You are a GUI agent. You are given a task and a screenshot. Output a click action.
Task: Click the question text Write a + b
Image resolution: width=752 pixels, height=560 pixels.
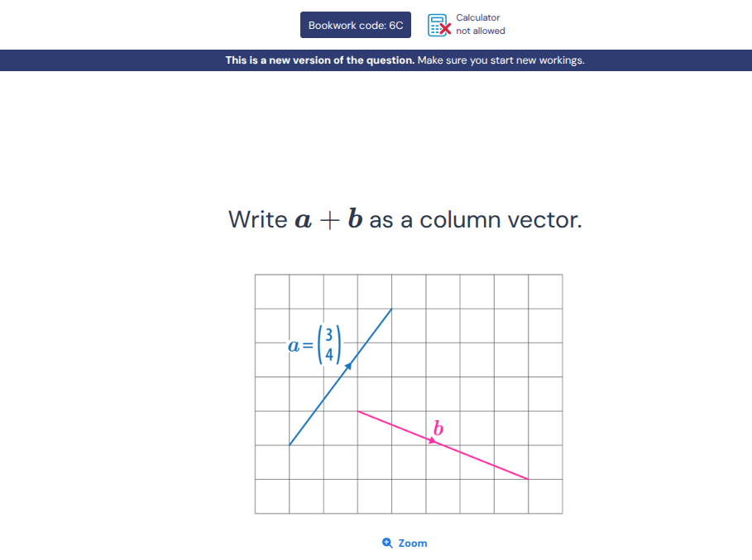pos(405,219)
